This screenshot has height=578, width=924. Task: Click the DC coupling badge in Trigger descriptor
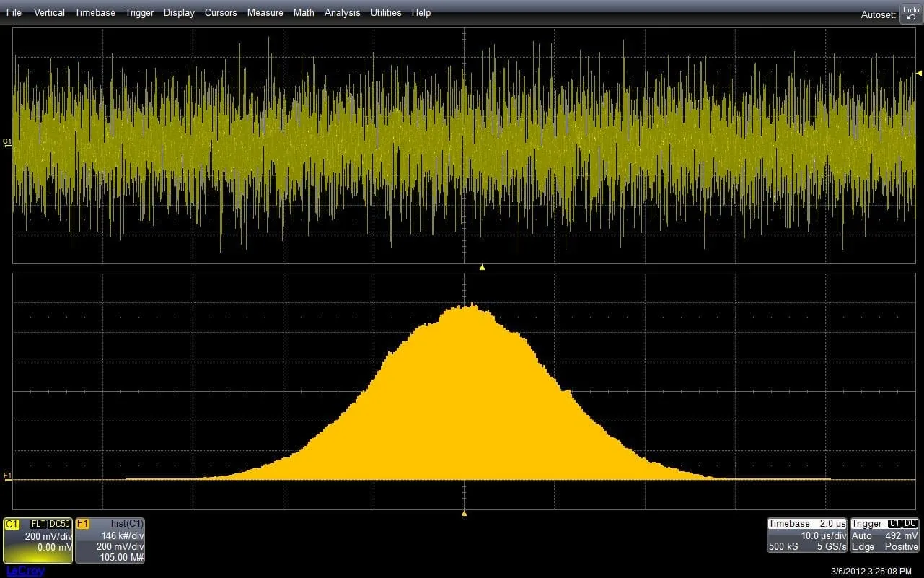coord(910,524)
